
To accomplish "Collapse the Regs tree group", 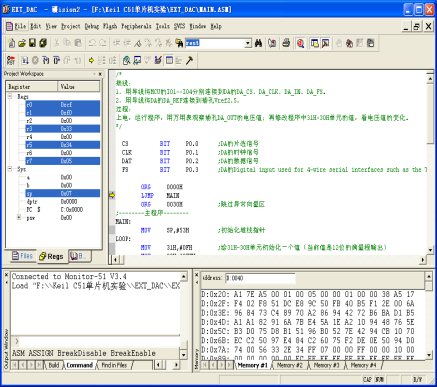I will pyautogui.click(x=10, y=96).
